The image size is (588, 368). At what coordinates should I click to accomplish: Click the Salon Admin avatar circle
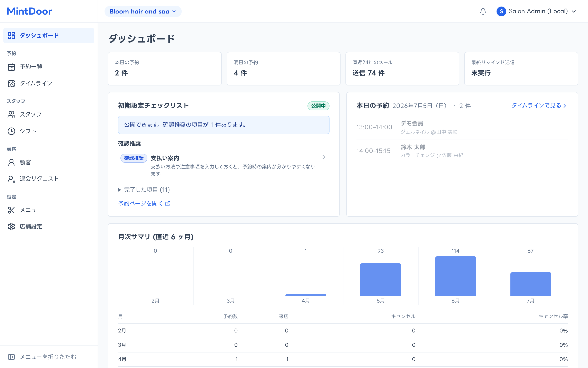(501, 11)
